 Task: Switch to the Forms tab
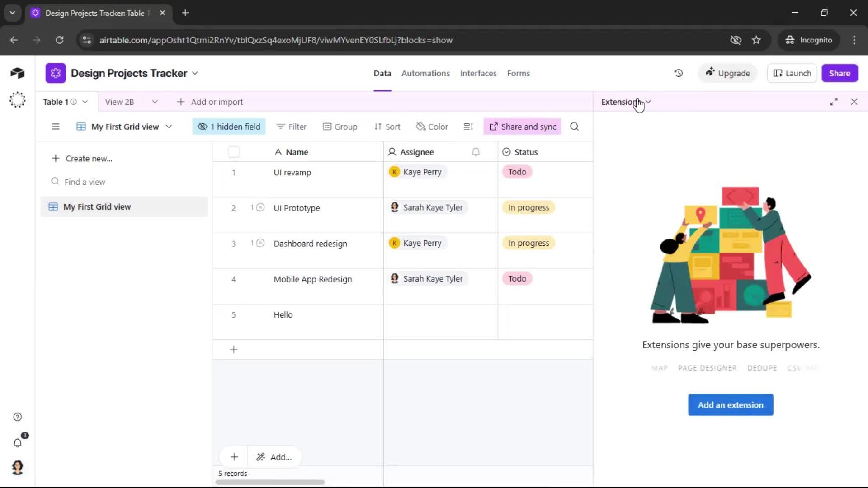click(x=518, y=73)
